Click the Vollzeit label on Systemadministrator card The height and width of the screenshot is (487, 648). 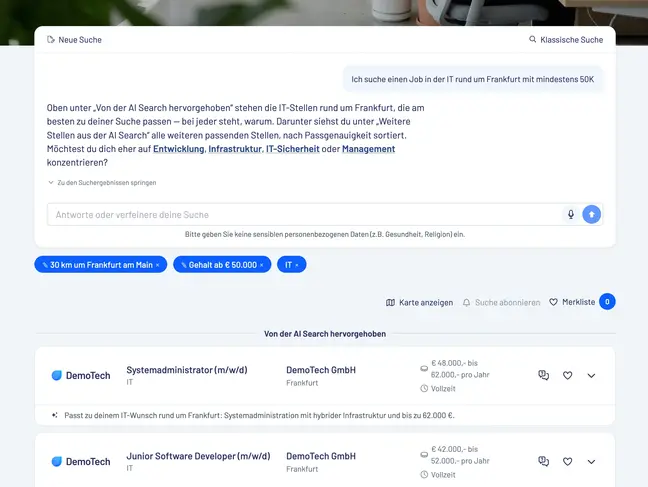coord(443,389)
